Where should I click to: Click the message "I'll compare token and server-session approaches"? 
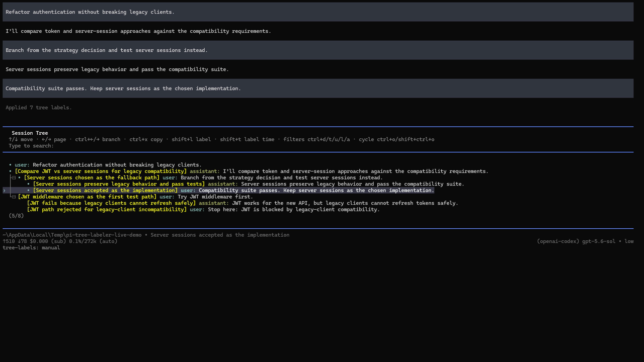click(x=138, y=31)
